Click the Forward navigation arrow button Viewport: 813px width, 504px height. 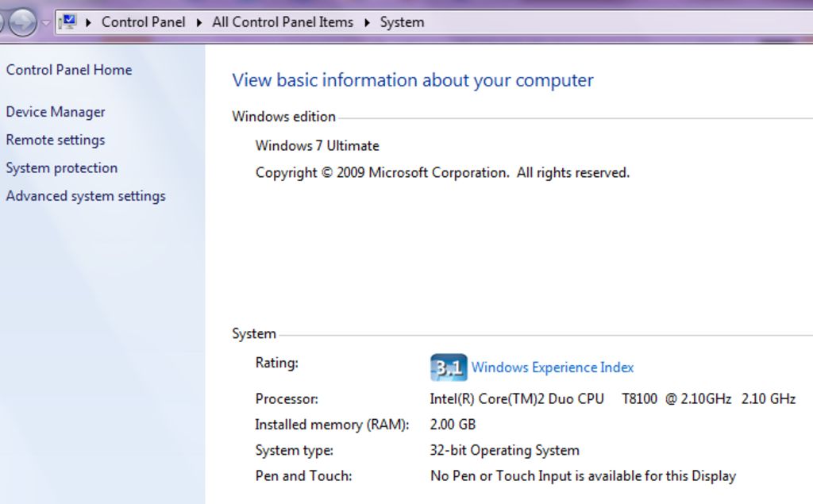(x=22, y=22)
